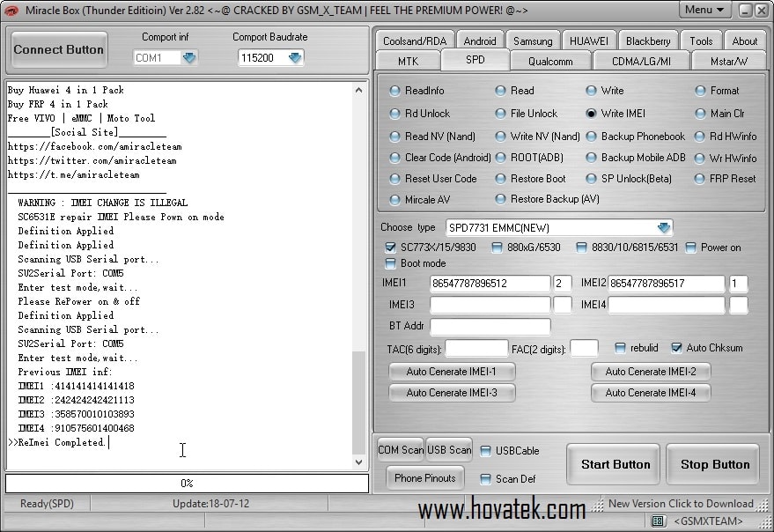The height and width of the screenshot is (532, 774).
Task: Expand the Choose type SPD7731 EMMC dropdown
Action: (664, 228)
